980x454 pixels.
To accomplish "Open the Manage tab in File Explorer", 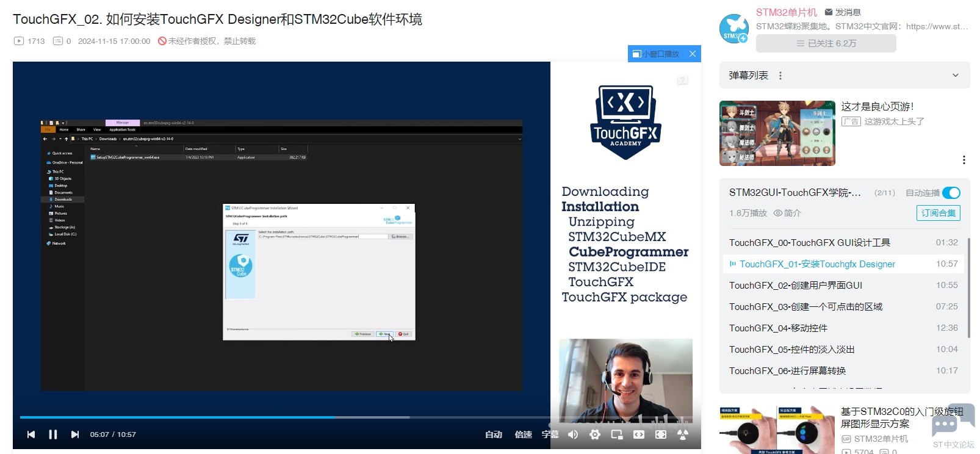I will [x=123, y=123].
